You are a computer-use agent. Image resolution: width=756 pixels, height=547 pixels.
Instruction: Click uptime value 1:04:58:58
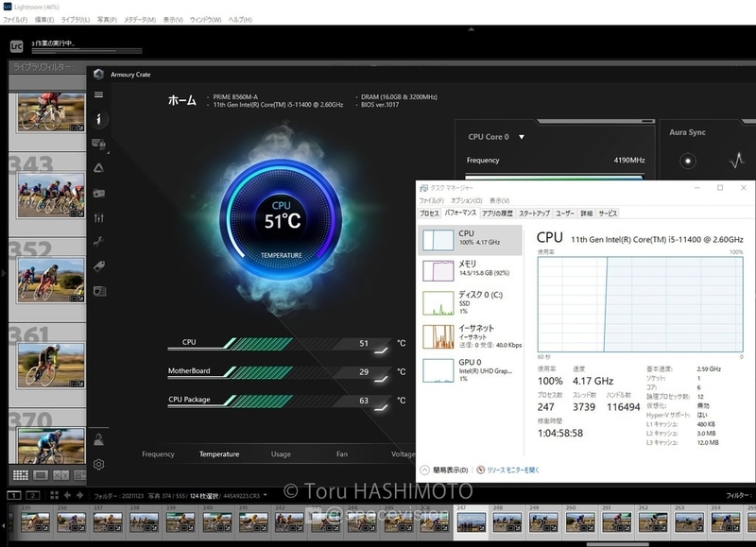560,434
